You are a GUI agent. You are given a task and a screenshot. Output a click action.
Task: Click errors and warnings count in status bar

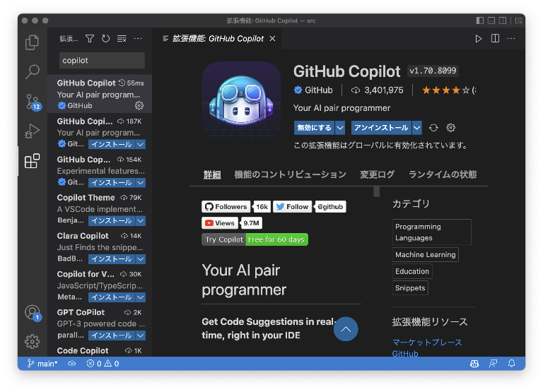click(103, 364)
